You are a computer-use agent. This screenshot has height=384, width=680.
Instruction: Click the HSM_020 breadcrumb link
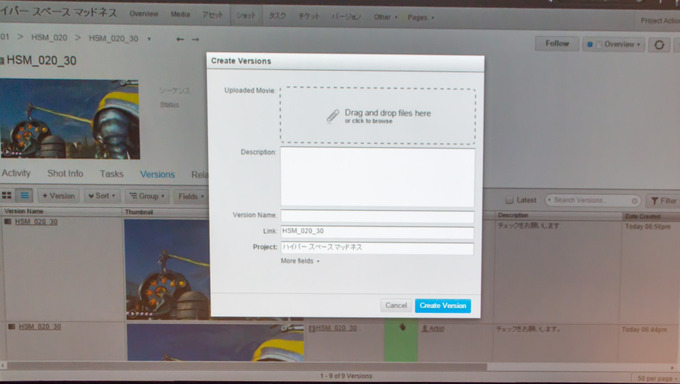coord(49,37)
